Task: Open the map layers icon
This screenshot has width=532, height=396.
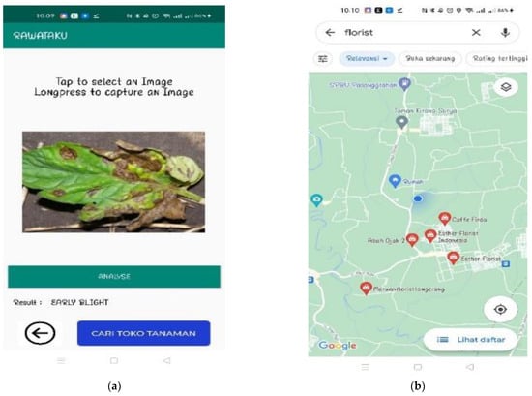Action: tap(506, 87)
